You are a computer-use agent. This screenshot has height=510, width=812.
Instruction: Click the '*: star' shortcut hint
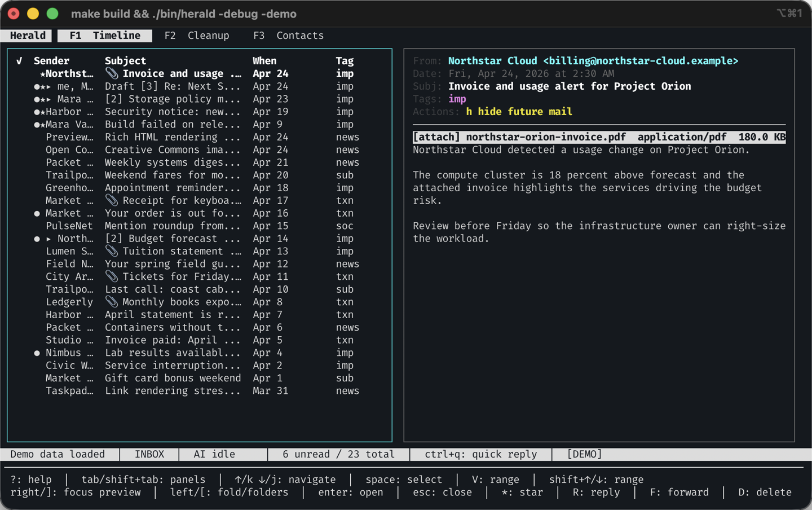[522, 493]
